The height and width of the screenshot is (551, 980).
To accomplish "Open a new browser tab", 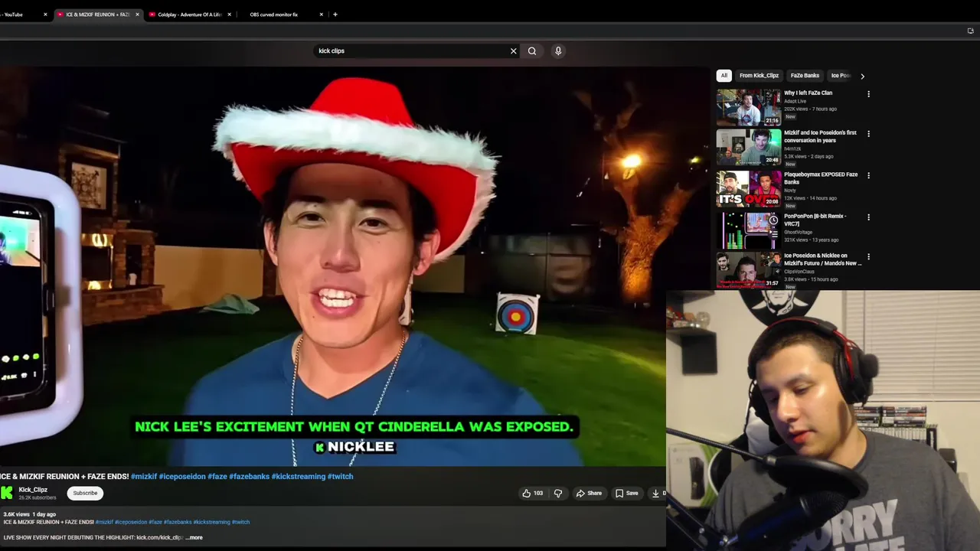I will [335, 15].
